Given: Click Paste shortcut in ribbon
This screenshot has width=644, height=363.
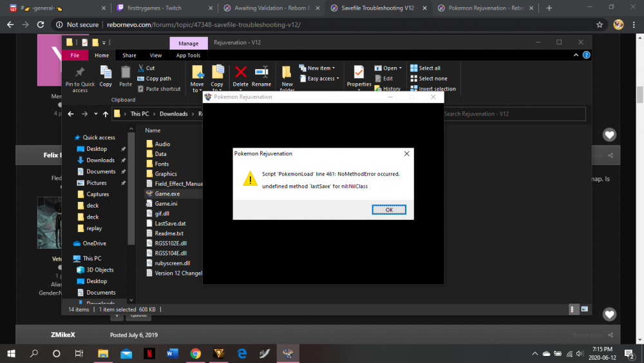Looking at the screenshot, I should point(158,89).
